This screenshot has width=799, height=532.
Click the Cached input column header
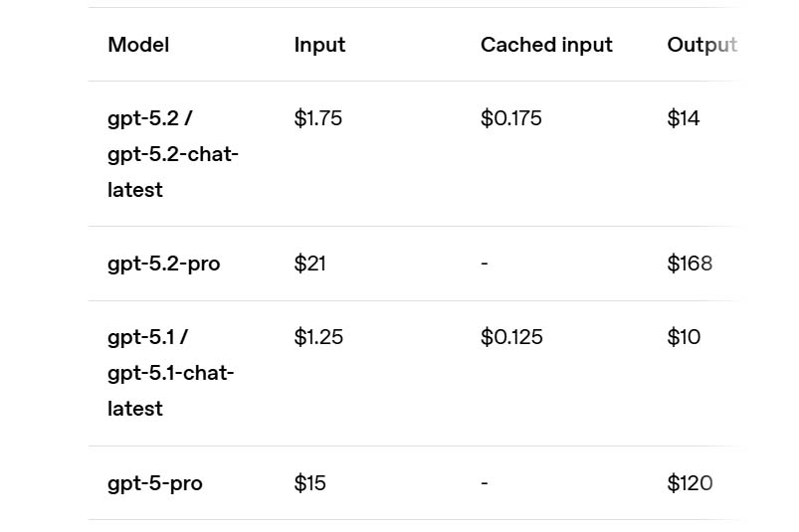[x=546, y=45]
